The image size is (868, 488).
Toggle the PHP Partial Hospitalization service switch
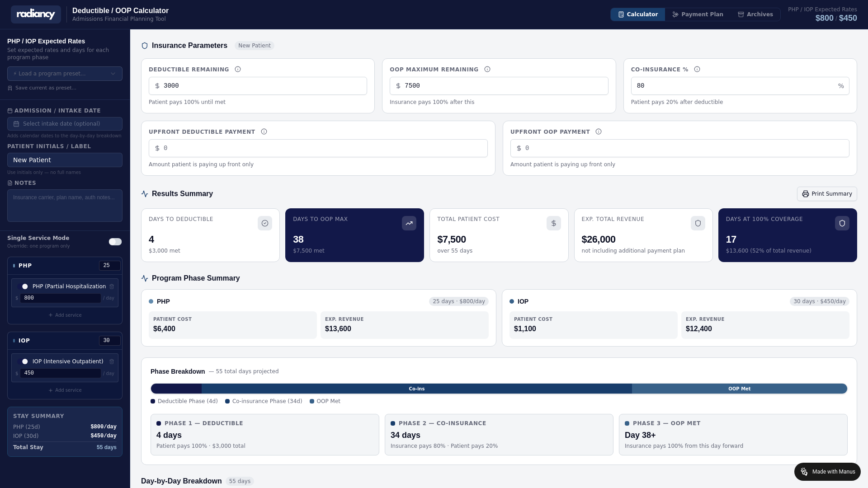(23, 286)
